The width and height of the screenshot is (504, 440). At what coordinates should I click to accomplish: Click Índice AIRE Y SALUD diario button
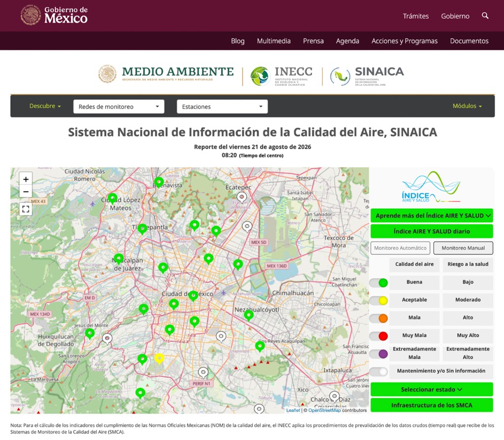pyautogui.click(x=432, y=231)
